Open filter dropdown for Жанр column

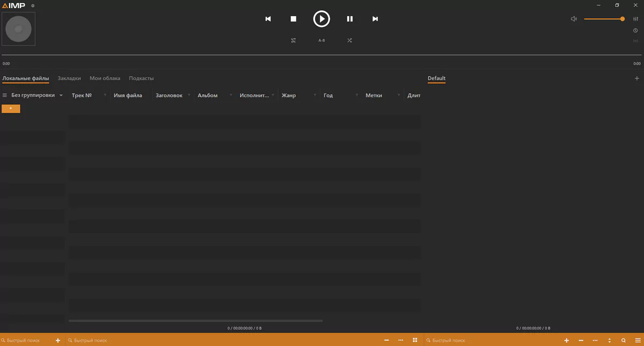click(x=315, y=96)
